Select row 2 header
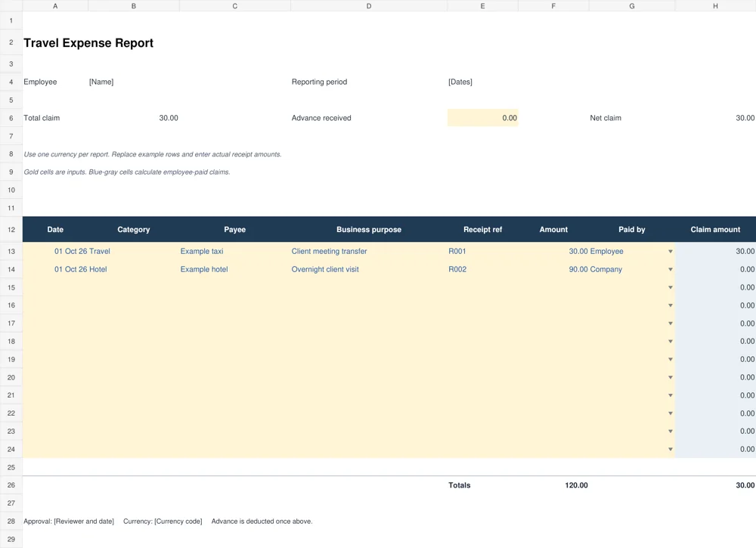 tap(11, 42)
